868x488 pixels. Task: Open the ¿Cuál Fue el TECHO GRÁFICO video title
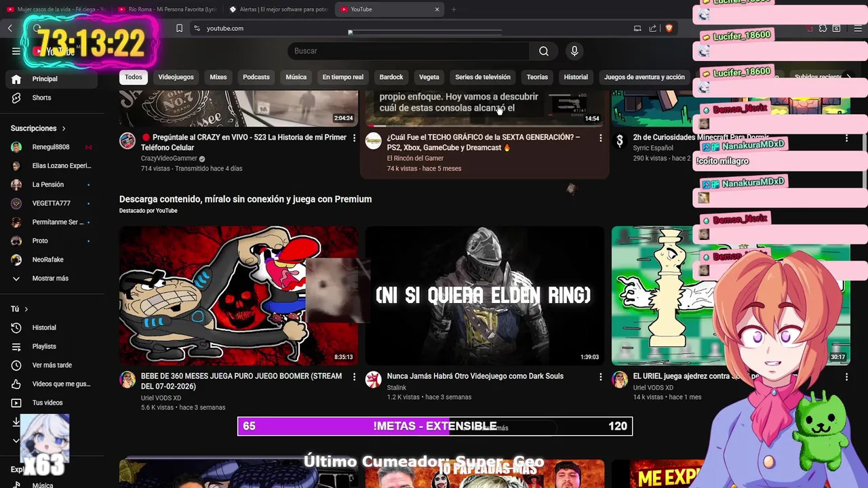484,142
